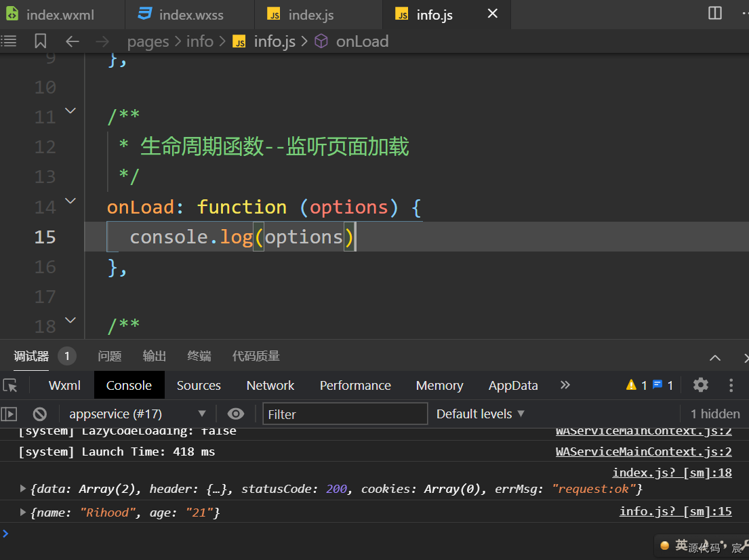This screenshot has height=560, width=749.
Task: Expand the {name: "Rihood"} logged object
Action: click(x=22, y=513)
